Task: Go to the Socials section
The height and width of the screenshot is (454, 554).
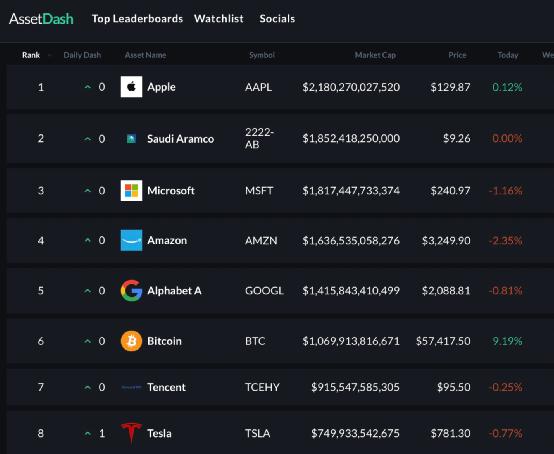Action: (x=277, y=18)
